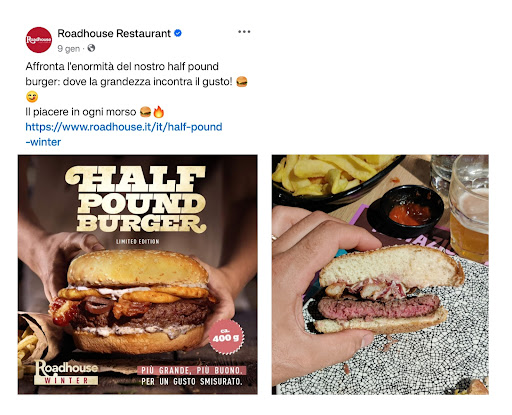Open the three-dot post options menu
The width and height of the screenshot is (512, 415).
coord(244,32)
